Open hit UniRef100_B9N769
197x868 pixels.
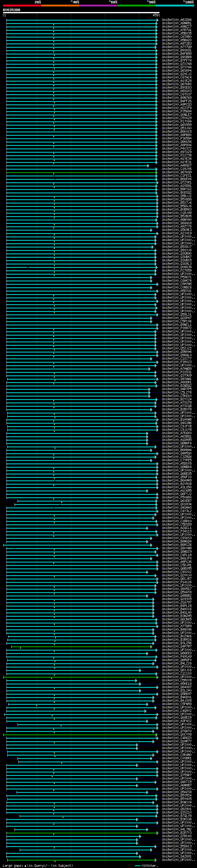(177, 98)
